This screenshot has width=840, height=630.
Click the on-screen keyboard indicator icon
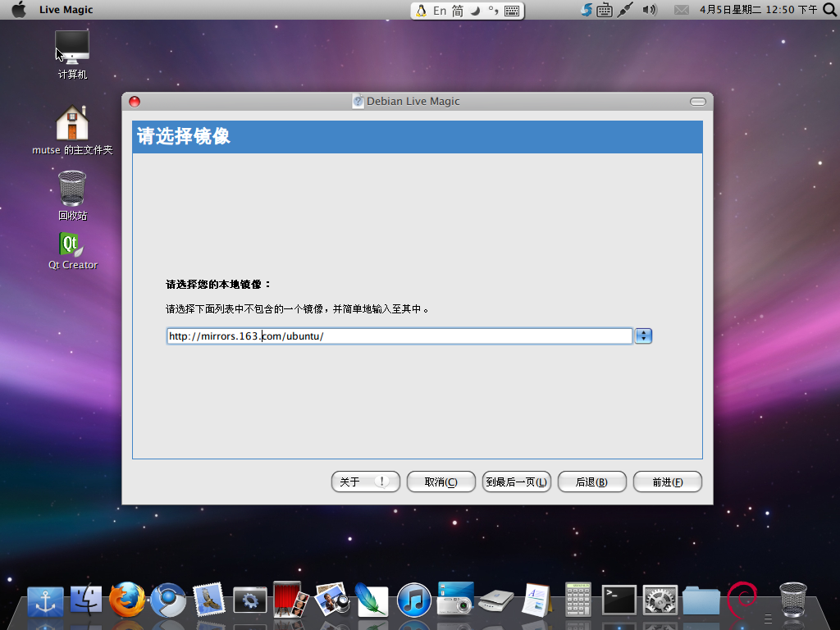(x=605, y=10)
